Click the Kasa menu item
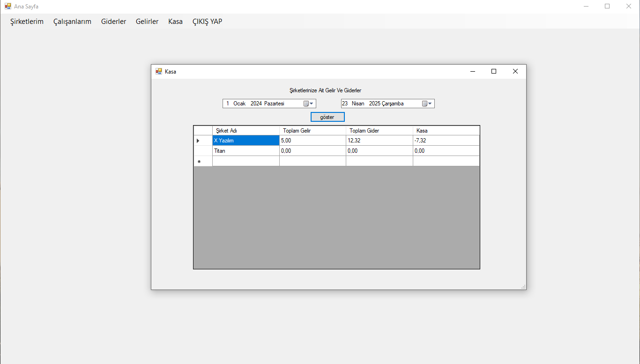 [x=175, y=22]
